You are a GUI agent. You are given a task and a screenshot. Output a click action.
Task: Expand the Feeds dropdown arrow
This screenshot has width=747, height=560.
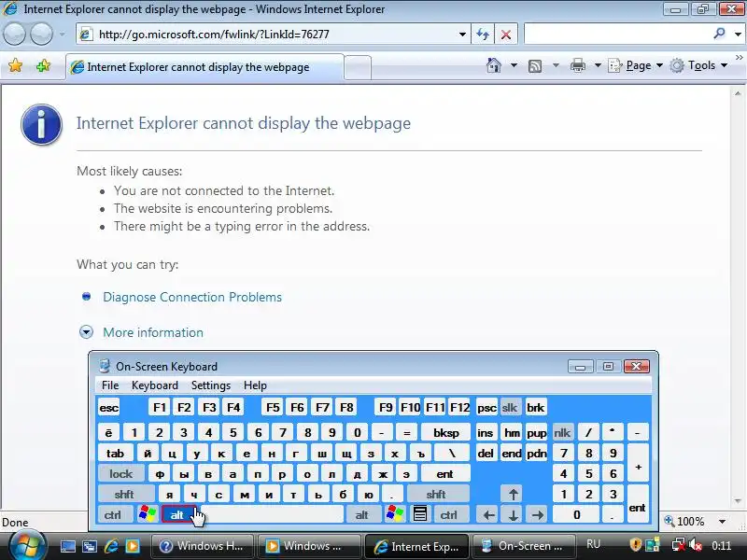556,65
